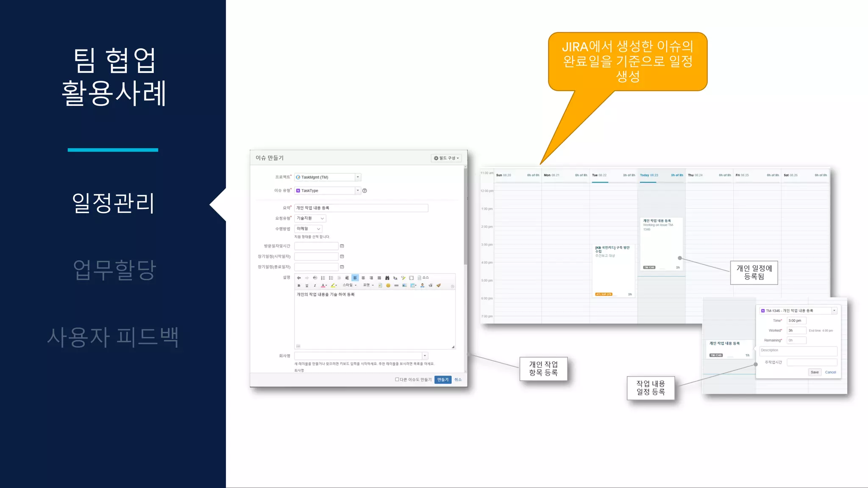
Task: Click the Underline formatting icon
Action: point(307,286)
